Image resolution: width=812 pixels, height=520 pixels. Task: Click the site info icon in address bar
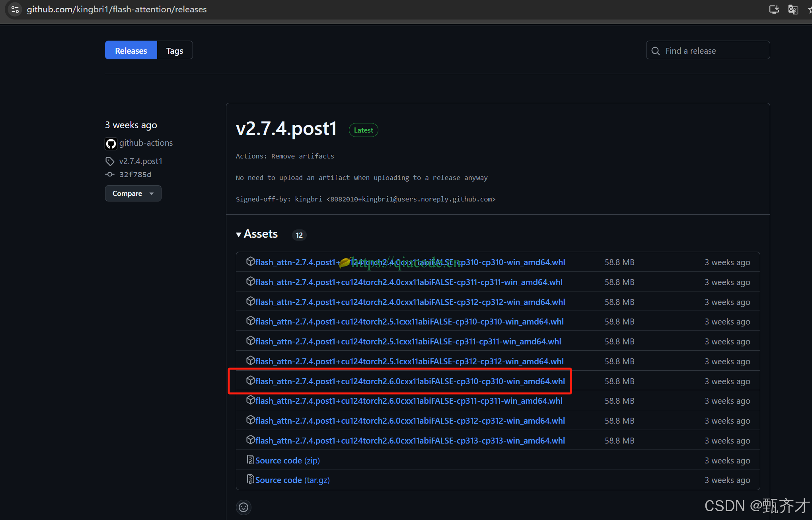[x=15, y=9]
